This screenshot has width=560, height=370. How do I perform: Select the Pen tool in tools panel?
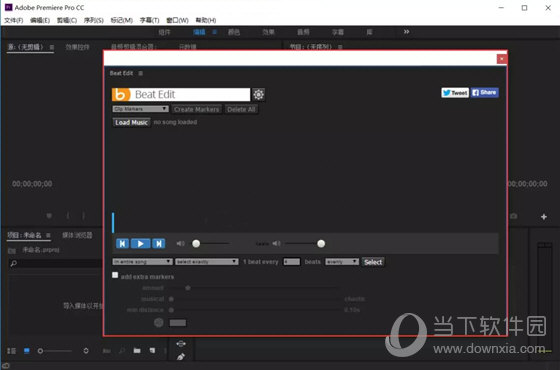click(x=181, y=357)
